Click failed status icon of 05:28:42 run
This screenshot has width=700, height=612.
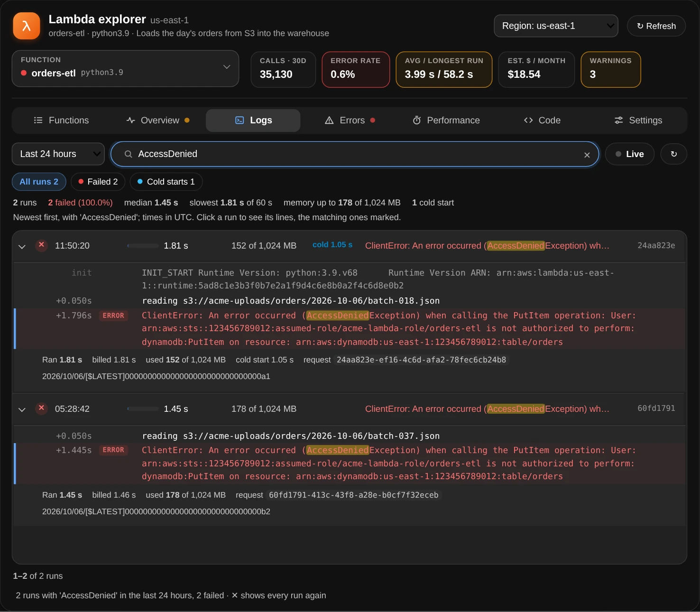tap(42, 408)
